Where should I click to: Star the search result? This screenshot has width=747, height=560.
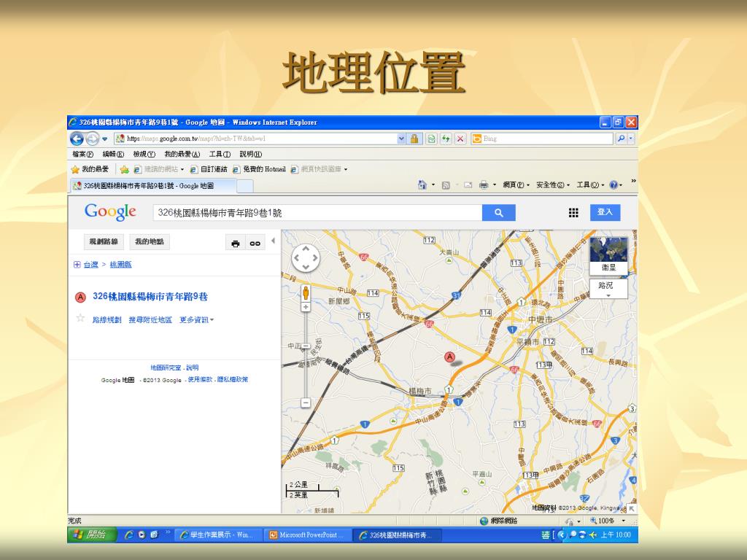tap(80, 318)
